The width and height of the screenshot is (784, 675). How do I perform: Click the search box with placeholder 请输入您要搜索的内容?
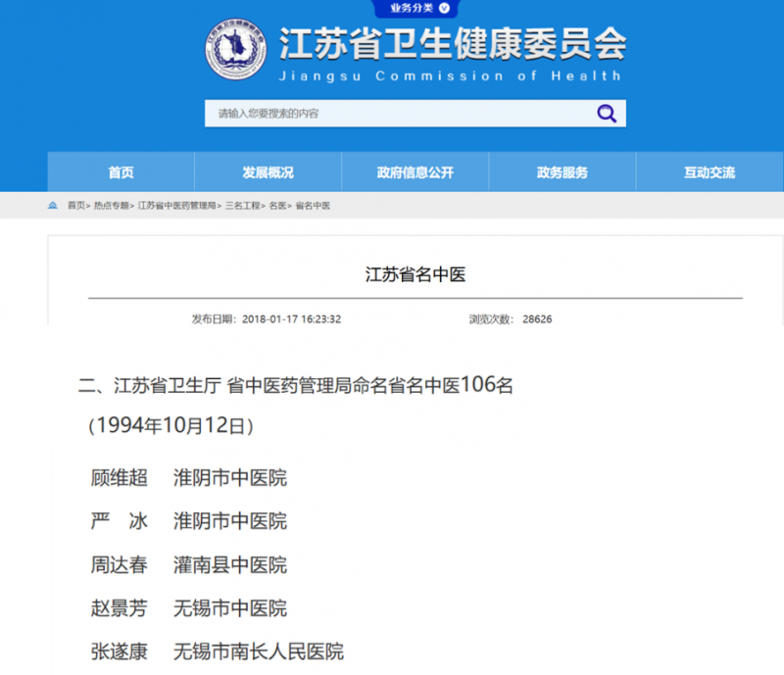point(392,114)
